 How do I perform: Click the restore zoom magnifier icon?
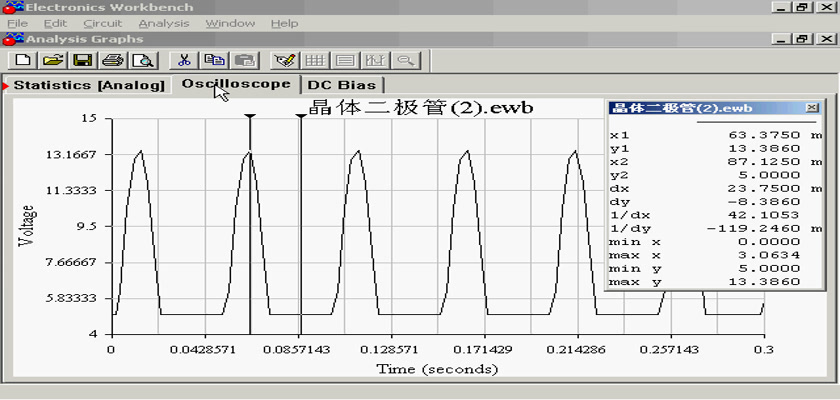pos(405,60)
